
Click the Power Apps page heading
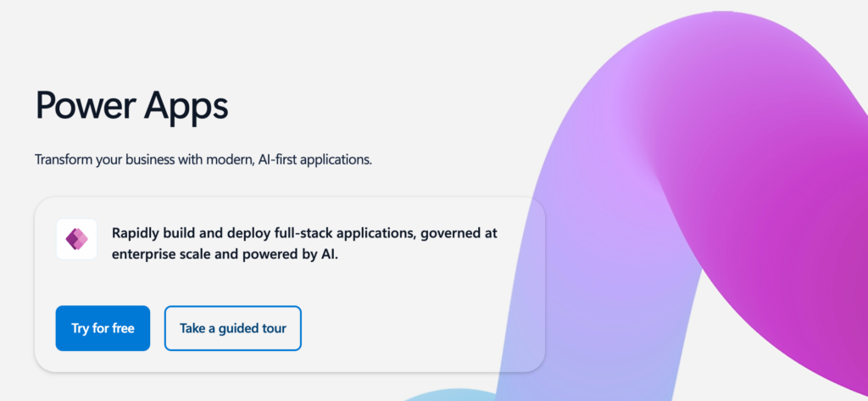pos(131,108)
